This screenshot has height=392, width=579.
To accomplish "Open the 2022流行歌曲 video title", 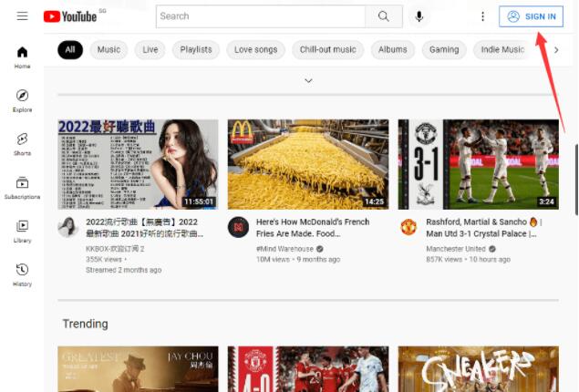I will [x=144, y=228].
